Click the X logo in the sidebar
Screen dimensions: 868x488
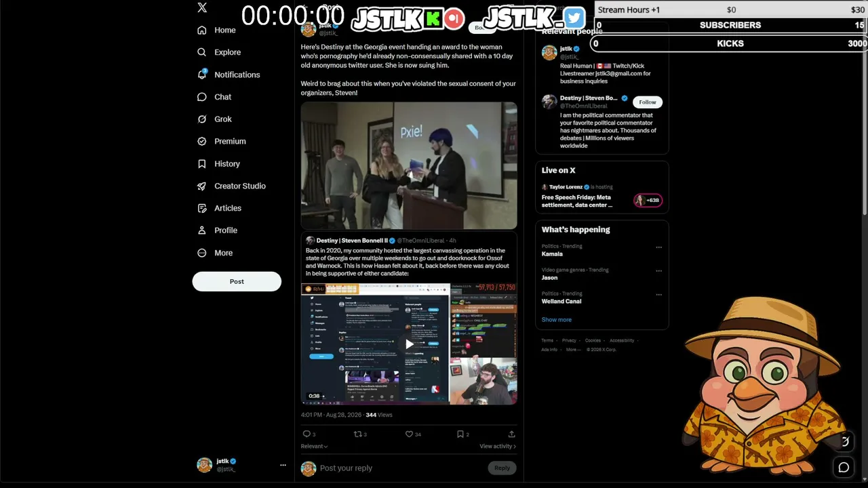(x=202, y=8)
